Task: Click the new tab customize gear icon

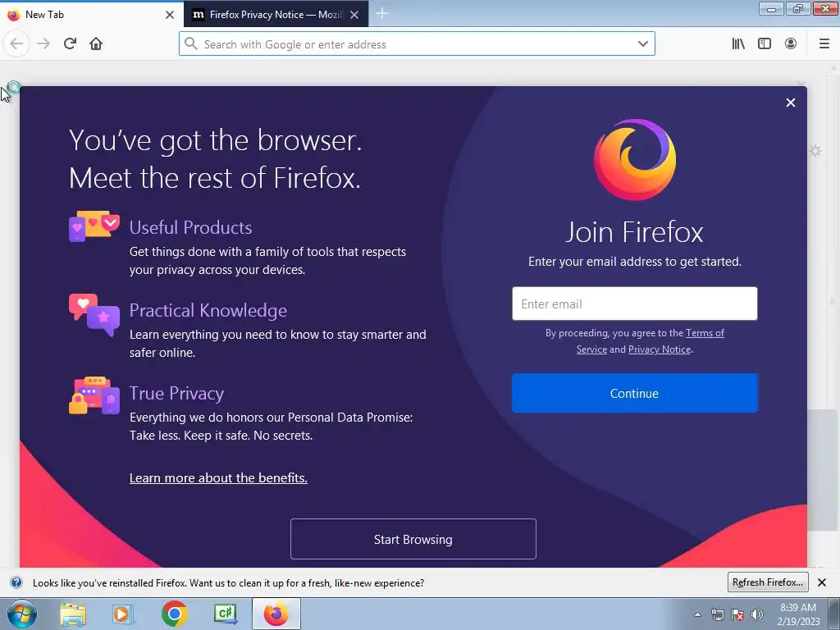Action: click(815, 151)
